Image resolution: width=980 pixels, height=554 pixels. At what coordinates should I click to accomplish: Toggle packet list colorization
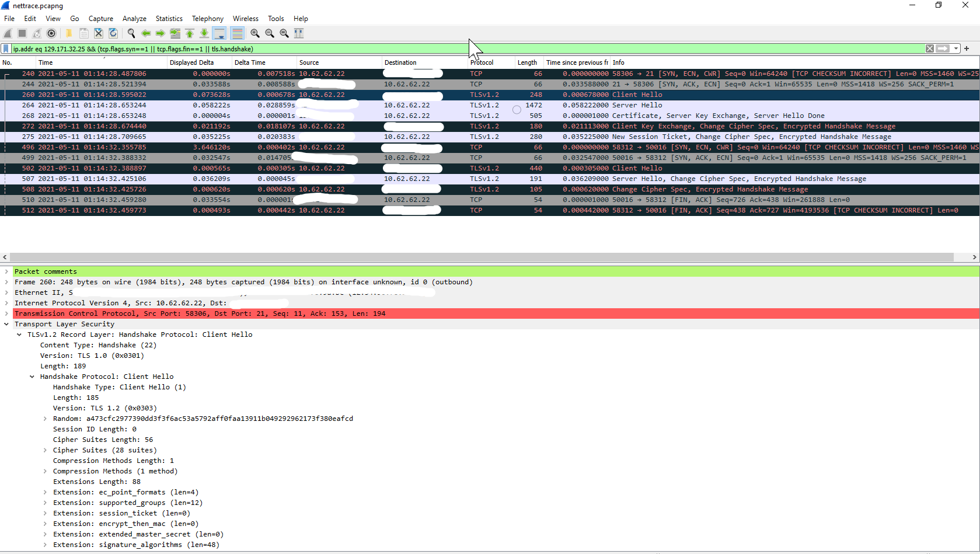pos(237,33)
